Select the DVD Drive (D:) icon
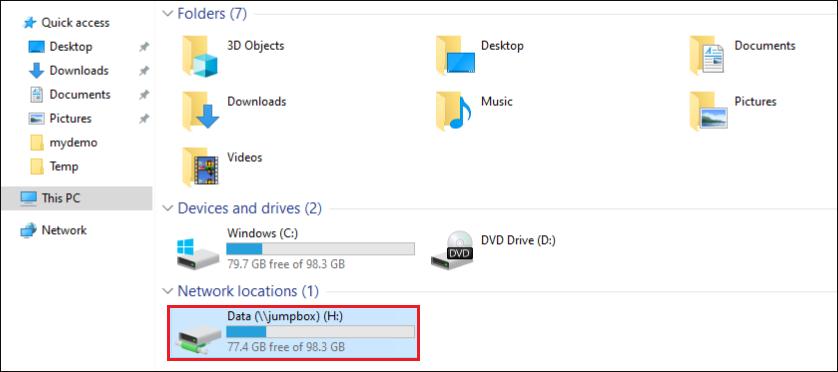Viewport: 838px width, 372px height. (x=453, y=249)
